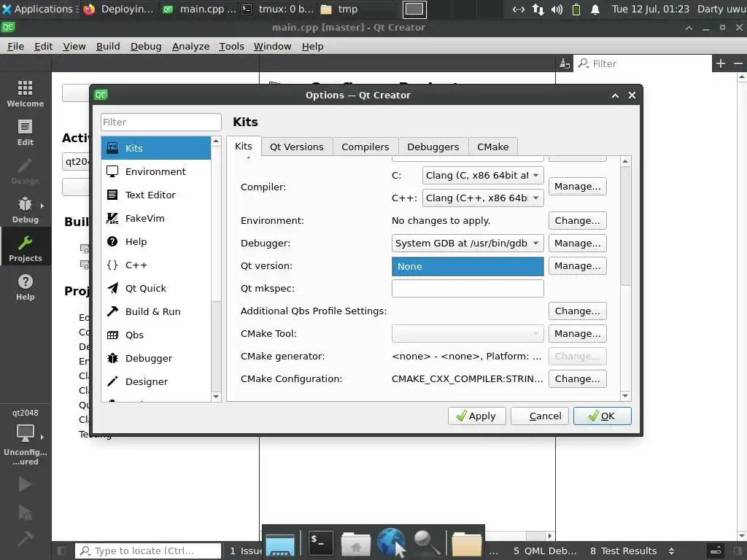Open Qbs options category
Screen dimensions: 747x560
[x=156, y=335]
